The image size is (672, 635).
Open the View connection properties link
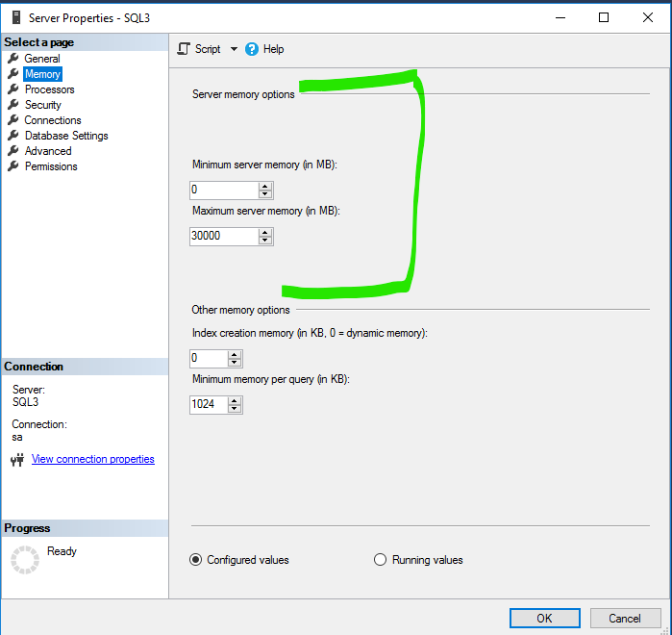[x=92, y=459]
